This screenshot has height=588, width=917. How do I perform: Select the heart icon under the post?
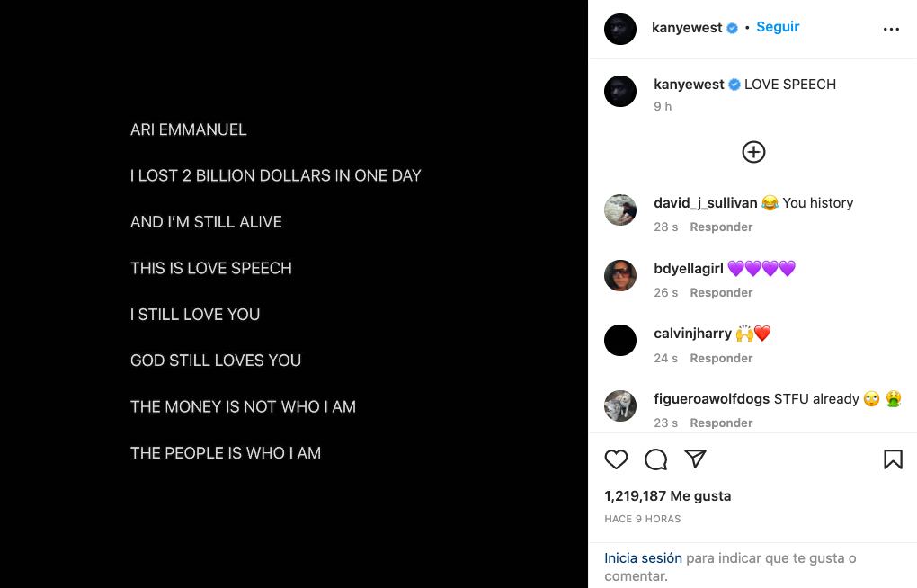coord(616,459)
